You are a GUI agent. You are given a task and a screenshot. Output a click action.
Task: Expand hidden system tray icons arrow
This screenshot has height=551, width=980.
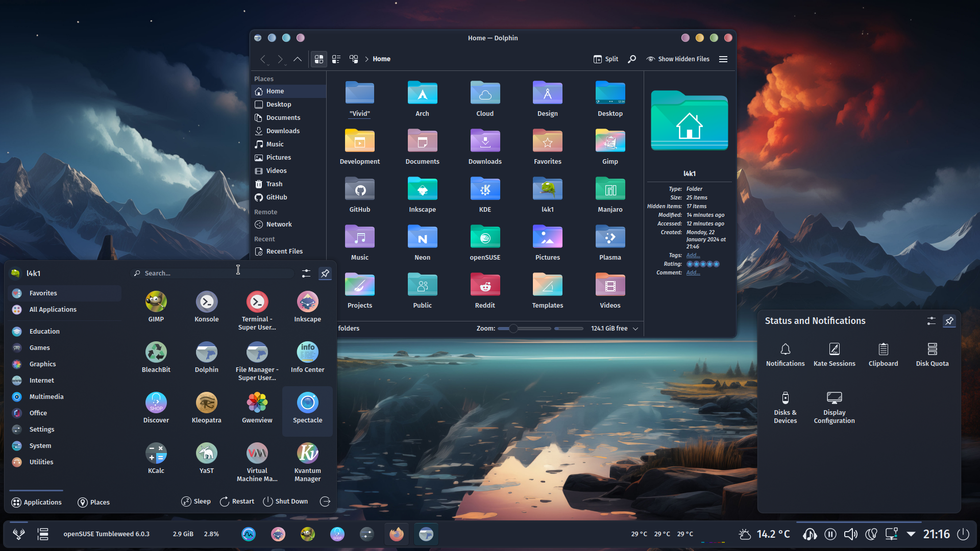pyautogui.click(x=911, y=534)
